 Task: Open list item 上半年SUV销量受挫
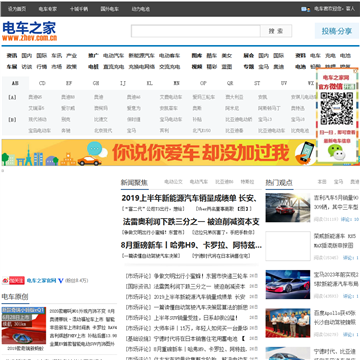(x=182, y=318)
